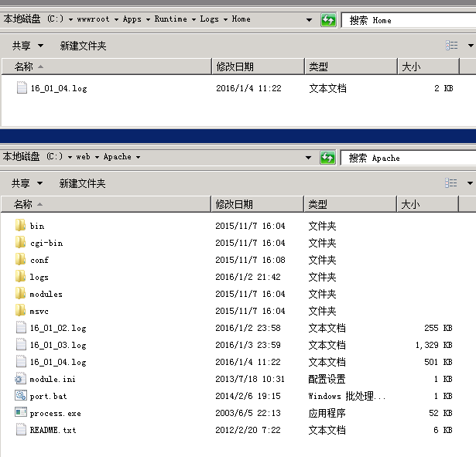The width and height of the screenshot is (476, 457).
Task: Sort by 大小 column in Apache window
Action: pos(410,204)
